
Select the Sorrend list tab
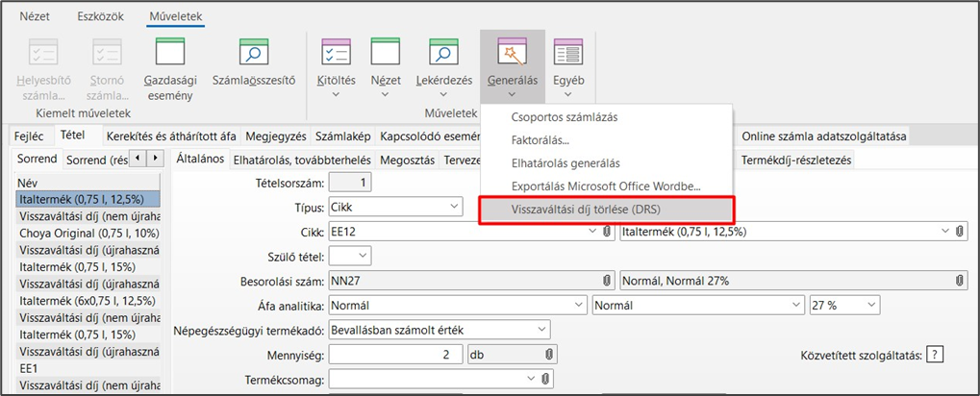point(38,159)
